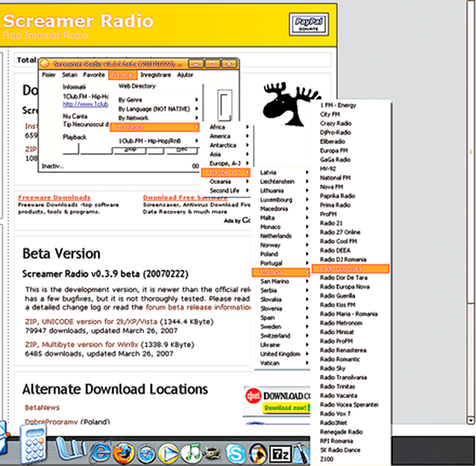Expand the By Network submenu
The width and height of the screenshot is (476, 466).
point(155,118)
